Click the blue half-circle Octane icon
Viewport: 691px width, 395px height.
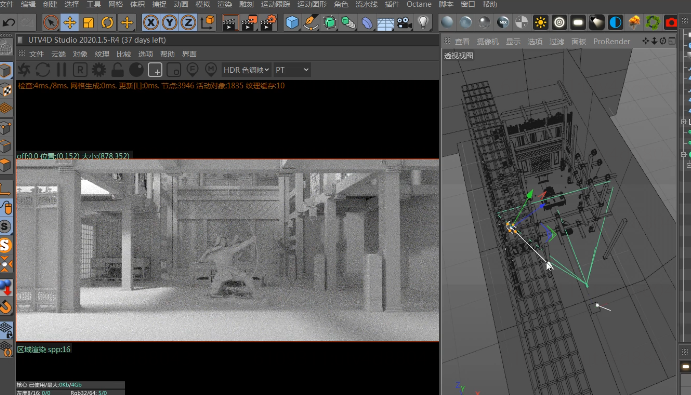(x=615, y=22)
